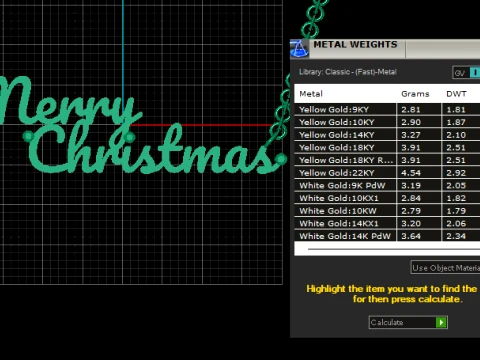Select the White Gold:14KX1 row
The image size is (480, 360).
click(387, 223)
